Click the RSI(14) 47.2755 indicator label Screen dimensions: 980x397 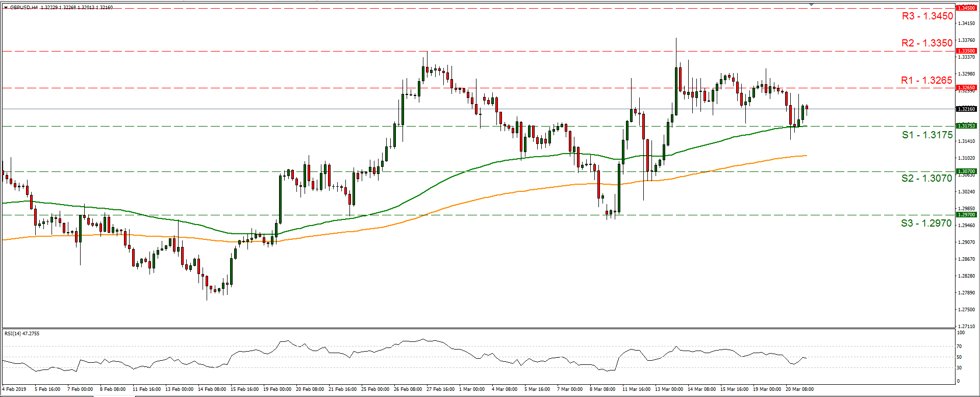22,334
